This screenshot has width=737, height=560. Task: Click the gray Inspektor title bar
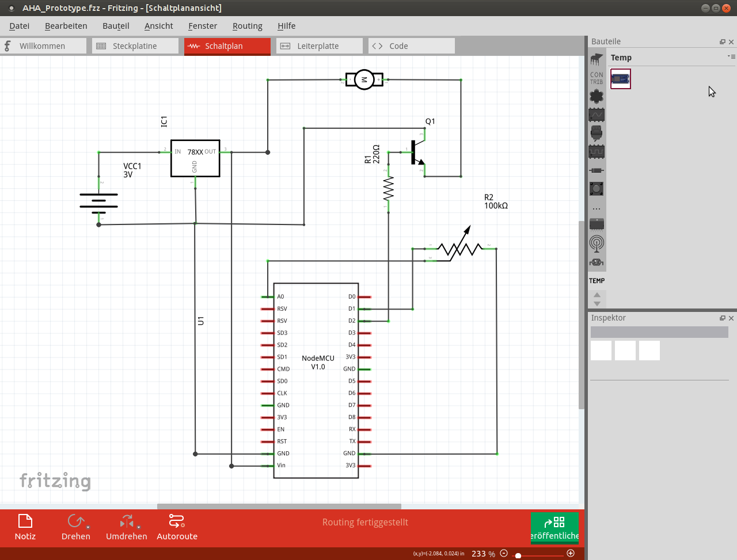click(x=659, y=332)
